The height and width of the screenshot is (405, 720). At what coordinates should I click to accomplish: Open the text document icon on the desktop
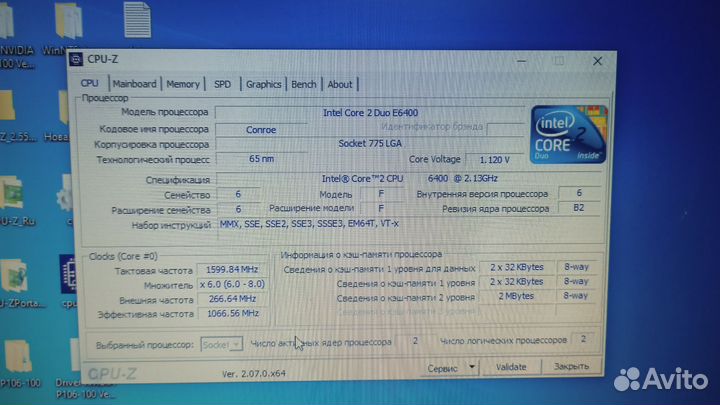137,20
